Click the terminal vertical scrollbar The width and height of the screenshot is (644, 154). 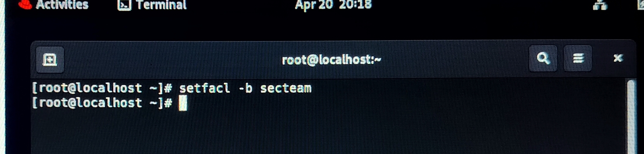(631, 117)
